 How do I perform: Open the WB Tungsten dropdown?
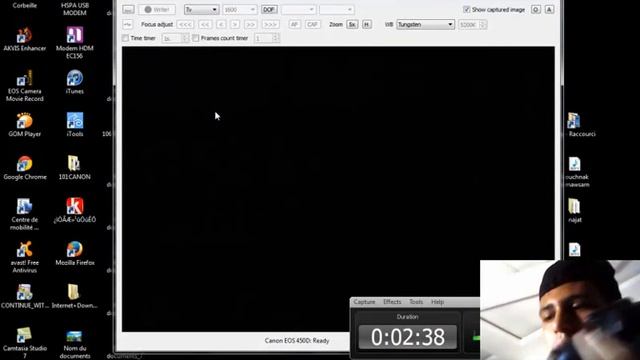coord(425,24)
